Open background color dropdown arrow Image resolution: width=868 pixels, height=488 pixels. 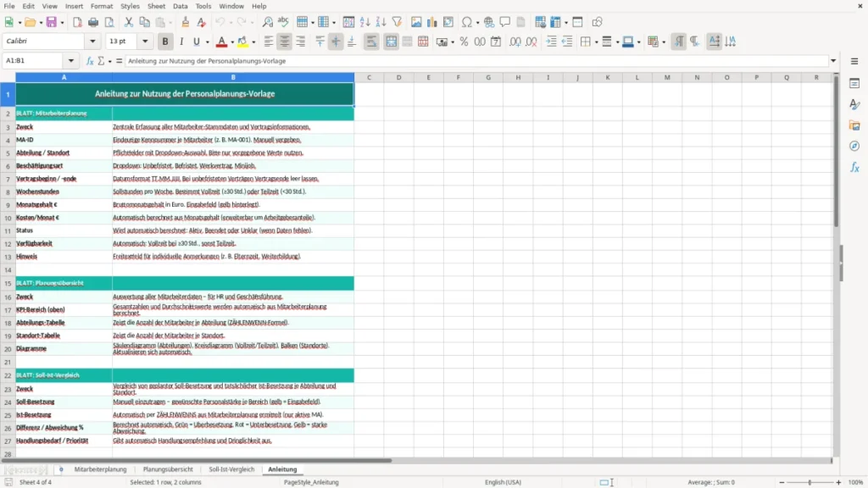tap(253, 42)
